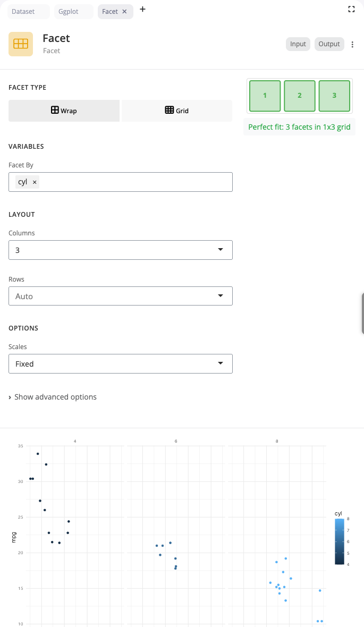Click inside the Facet By input field
This screenshot has width=364, height=627.
133,182
